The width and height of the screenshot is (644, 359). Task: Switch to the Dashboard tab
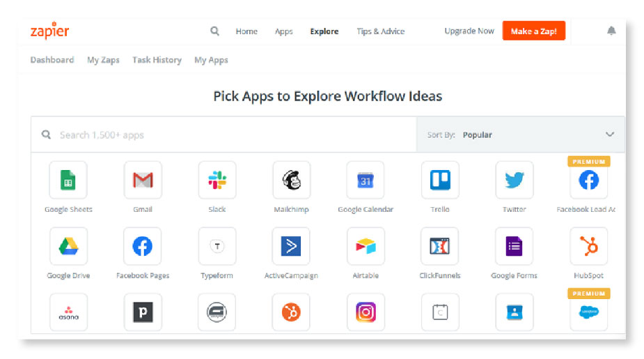tap(52, 60)
